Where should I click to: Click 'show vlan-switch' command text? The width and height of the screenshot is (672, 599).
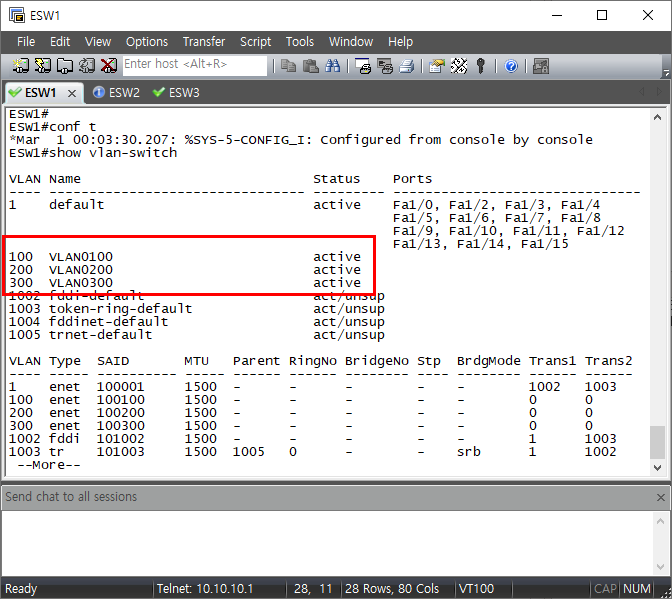pos(113,153)
